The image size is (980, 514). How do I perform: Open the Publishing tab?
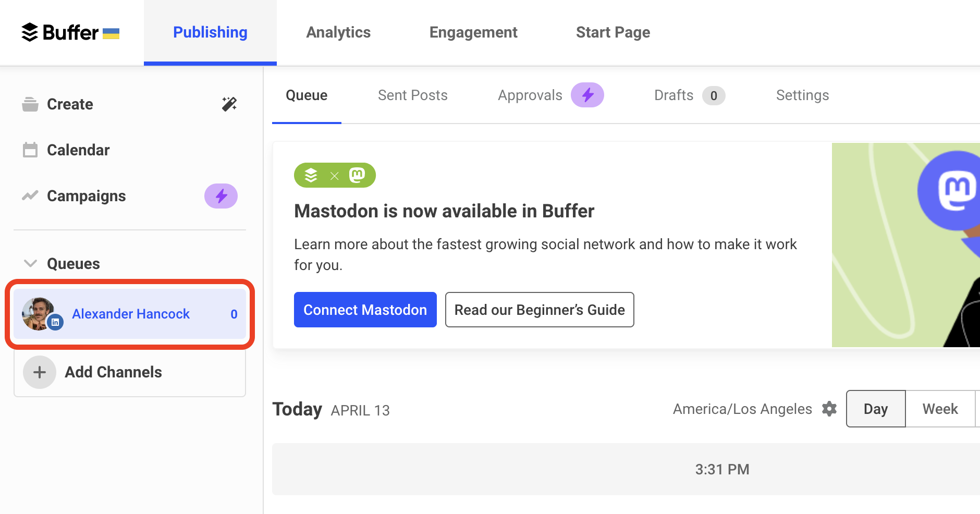point(210,32)
